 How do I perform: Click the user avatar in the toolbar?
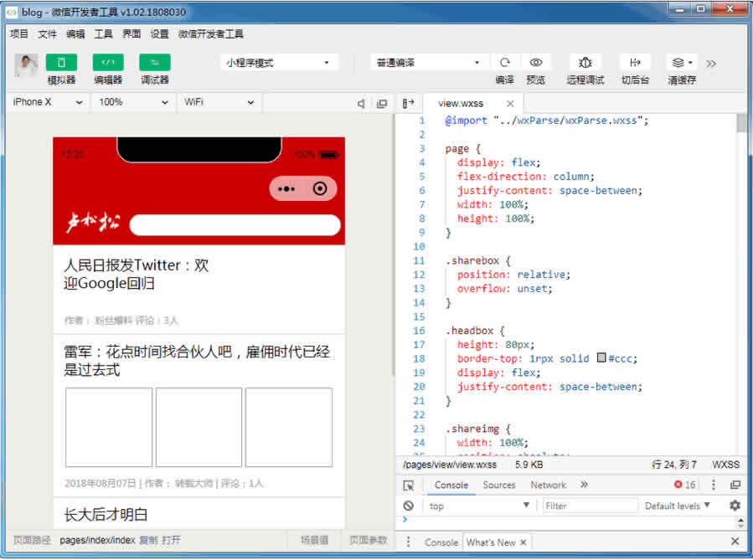(27, 64)
